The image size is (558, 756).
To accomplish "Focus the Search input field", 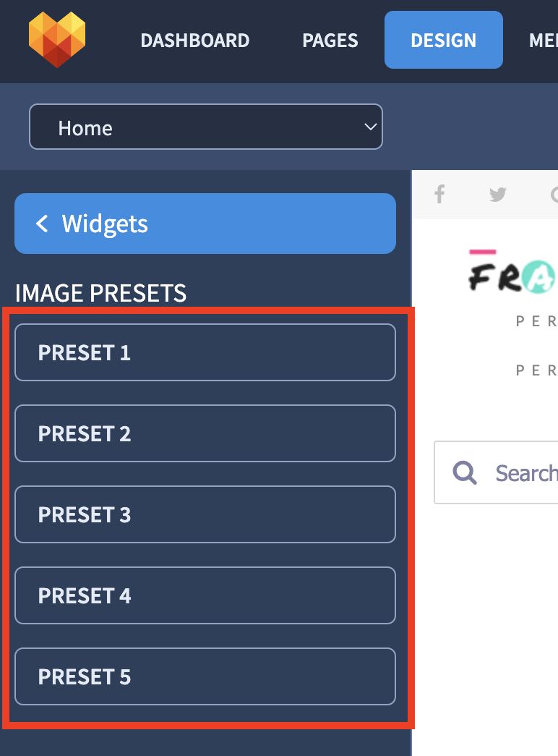I will tap(497, 472).
